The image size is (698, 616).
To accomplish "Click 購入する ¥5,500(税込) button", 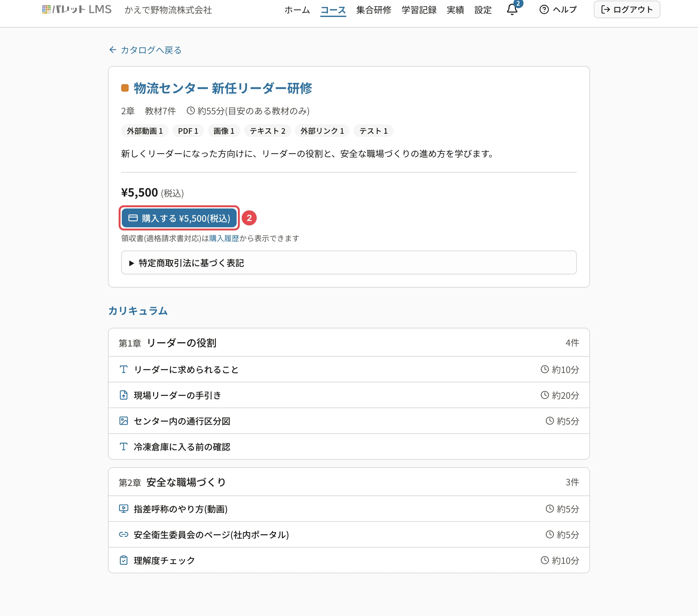I will tap(179, 218).
